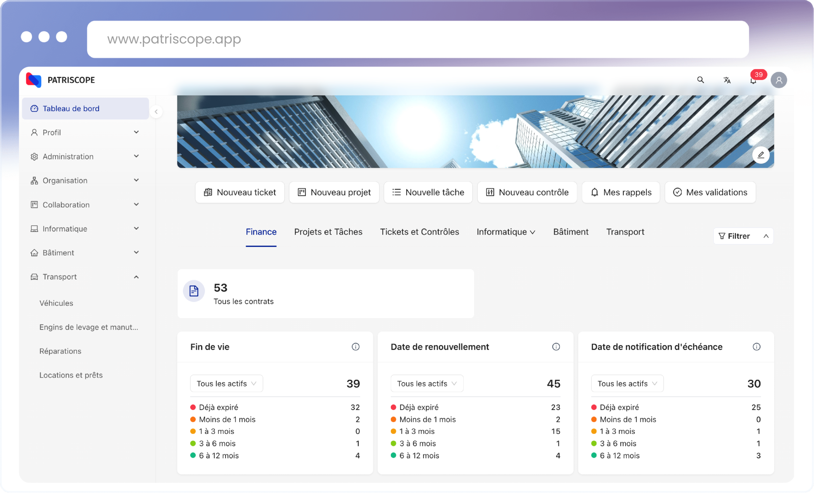Switch to Tickets et Contrôles tab
Viewport: 814px width, 504px height.
pos(419,232)
